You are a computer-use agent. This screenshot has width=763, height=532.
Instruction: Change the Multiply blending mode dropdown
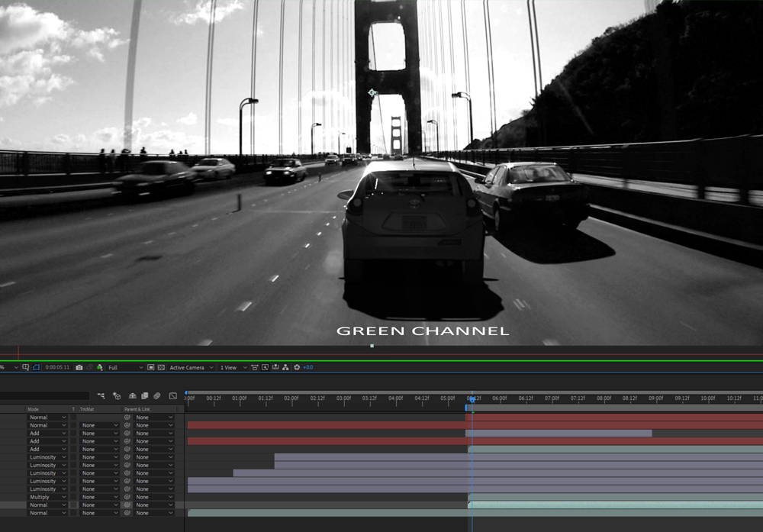[x=46, y=496]
